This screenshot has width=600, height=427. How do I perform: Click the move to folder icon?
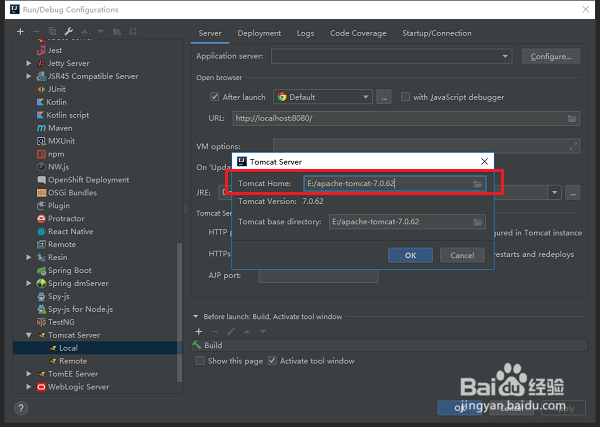[117, 31]
